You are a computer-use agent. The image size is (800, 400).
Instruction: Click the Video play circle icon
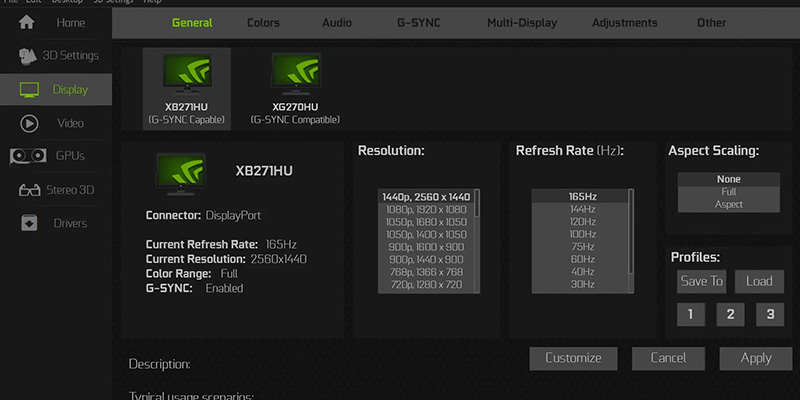coord(29,123)
